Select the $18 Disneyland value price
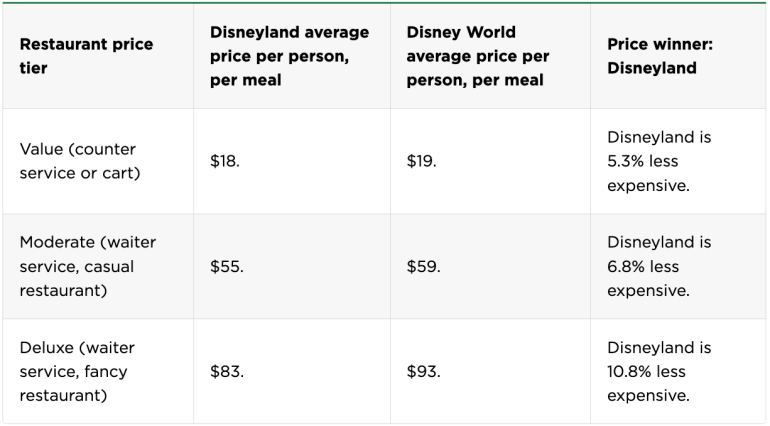This screenshot has width=770, height=426. click(x=225, y=161)
